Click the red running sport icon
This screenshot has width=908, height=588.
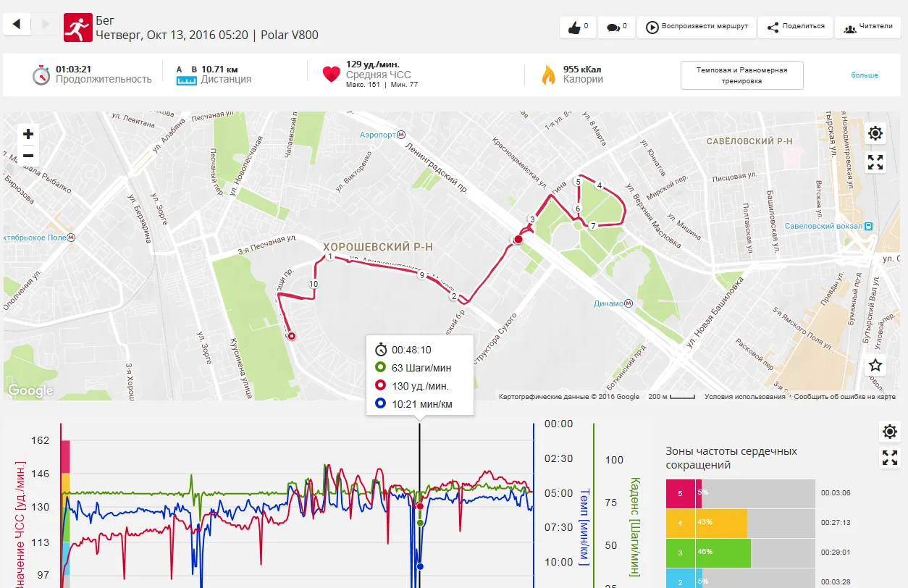click(x=77, y=28)
